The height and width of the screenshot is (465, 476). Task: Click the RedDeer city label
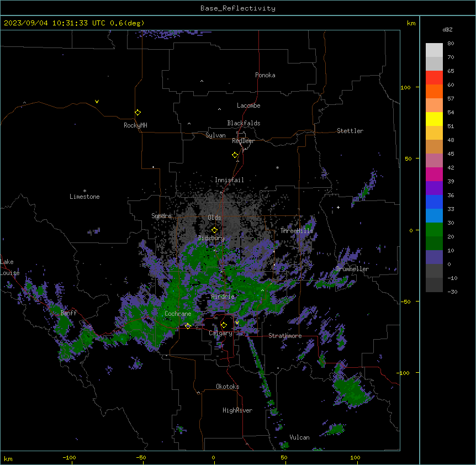[243, 141]
